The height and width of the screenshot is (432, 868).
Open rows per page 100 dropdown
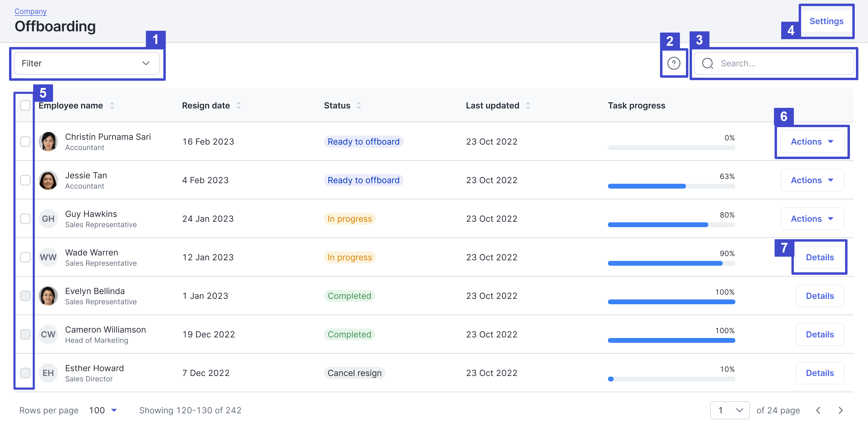tap(103, 410)
